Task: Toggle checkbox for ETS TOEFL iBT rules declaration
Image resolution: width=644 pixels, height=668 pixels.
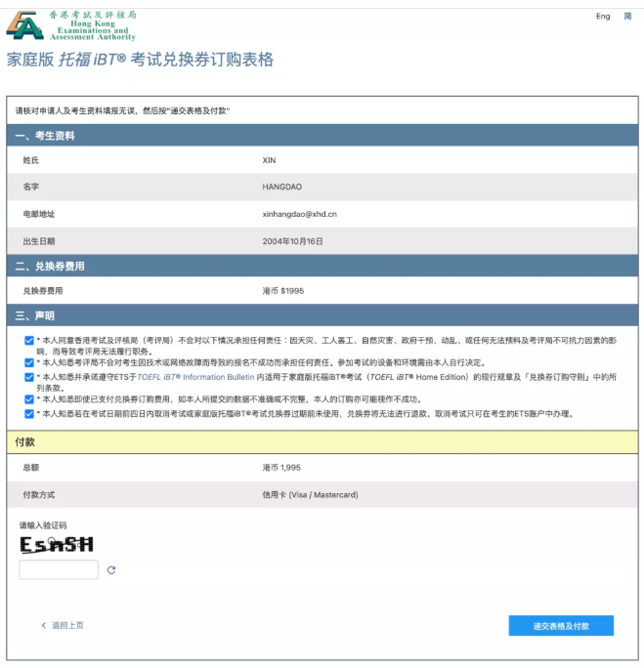Action: 29,376
